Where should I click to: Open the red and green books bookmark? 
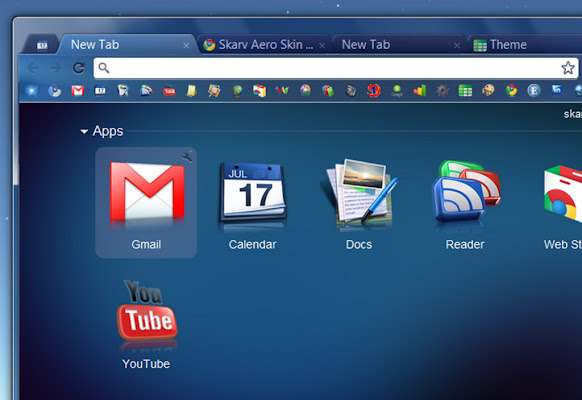(x=328, y=91)
